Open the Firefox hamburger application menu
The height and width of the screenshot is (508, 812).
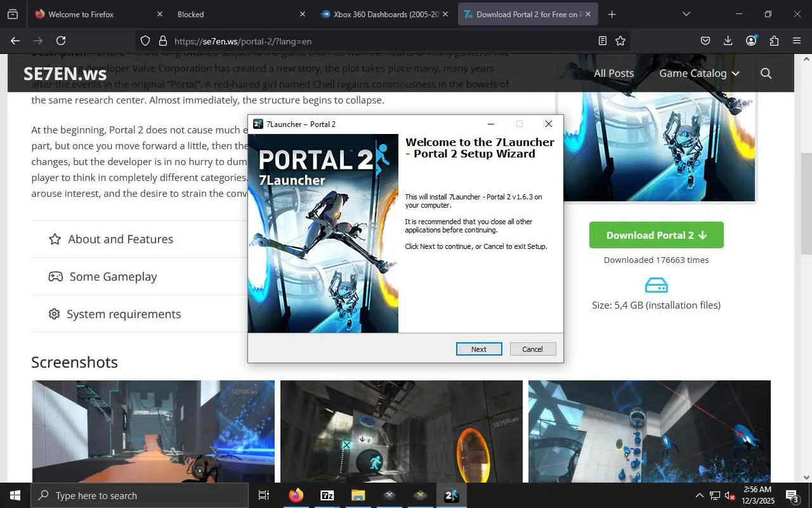[x=797, y=41]
